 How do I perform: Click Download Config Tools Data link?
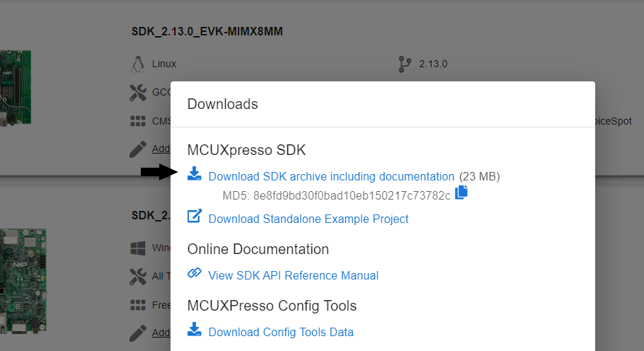point(281,332)
